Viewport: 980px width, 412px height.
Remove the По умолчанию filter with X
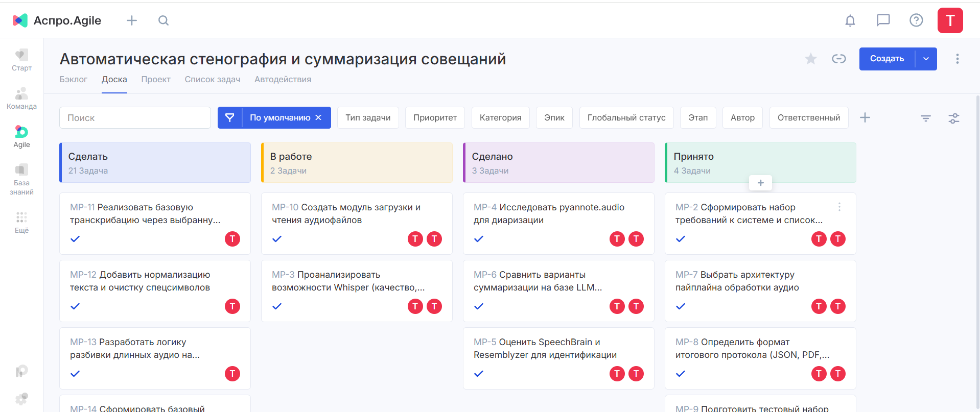[x=318, y=118]
